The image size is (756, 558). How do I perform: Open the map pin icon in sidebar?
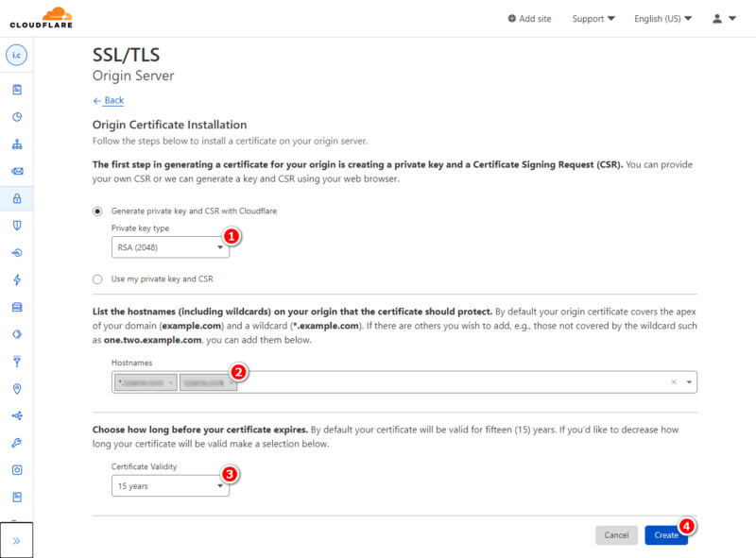point(17,388)
